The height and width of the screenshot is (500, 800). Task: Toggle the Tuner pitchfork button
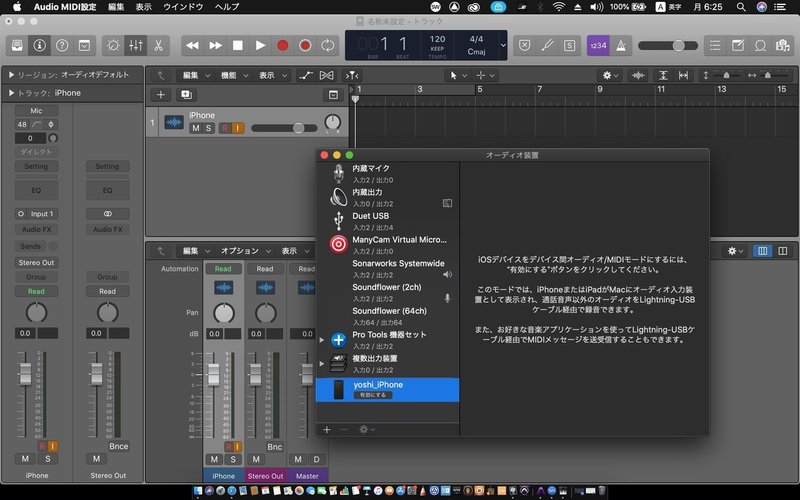[547, 45]
